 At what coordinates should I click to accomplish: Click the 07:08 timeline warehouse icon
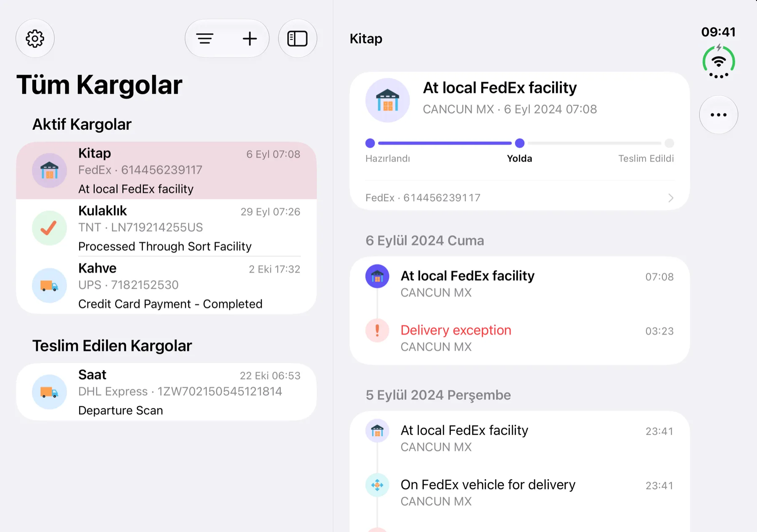pyautogui.click(x=377, y=276)
